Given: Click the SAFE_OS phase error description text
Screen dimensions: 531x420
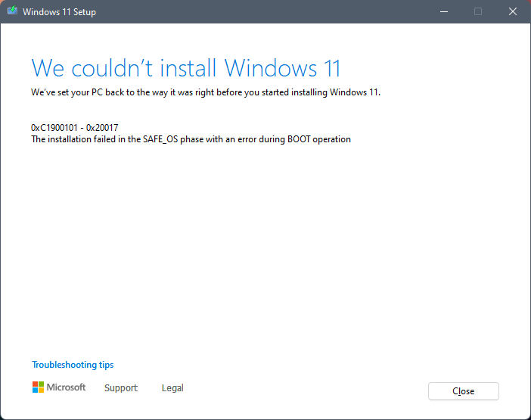Looking at the screenshot, I should point(191,139).
